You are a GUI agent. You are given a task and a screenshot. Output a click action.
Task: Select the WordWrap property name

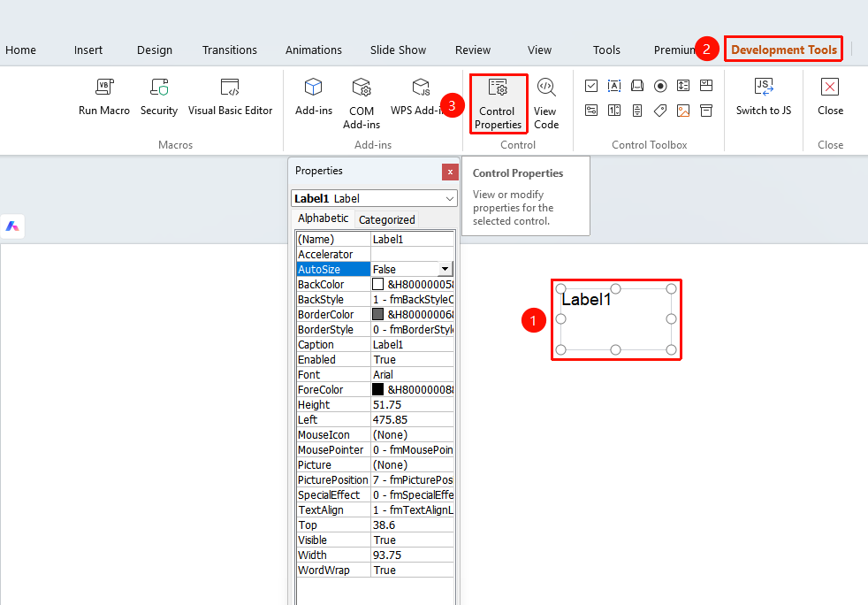click(333, 571)
